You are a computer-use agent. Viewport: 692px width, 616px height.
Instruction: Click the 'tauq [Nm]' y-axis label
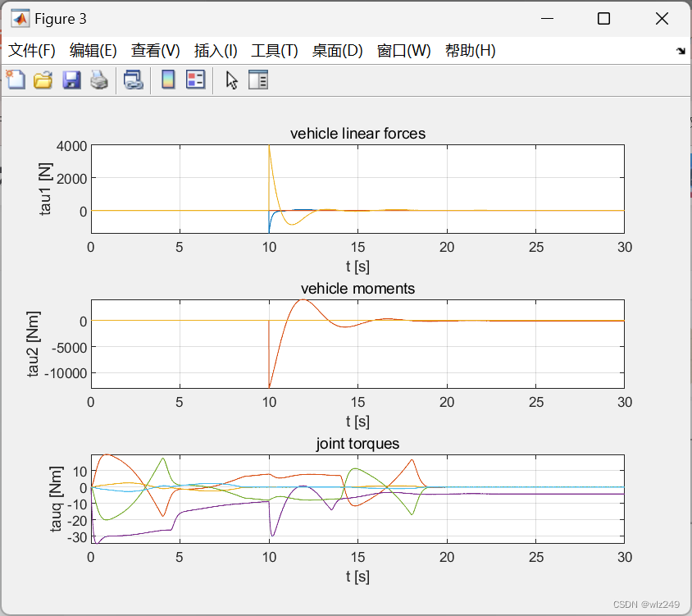click(56, 499)
